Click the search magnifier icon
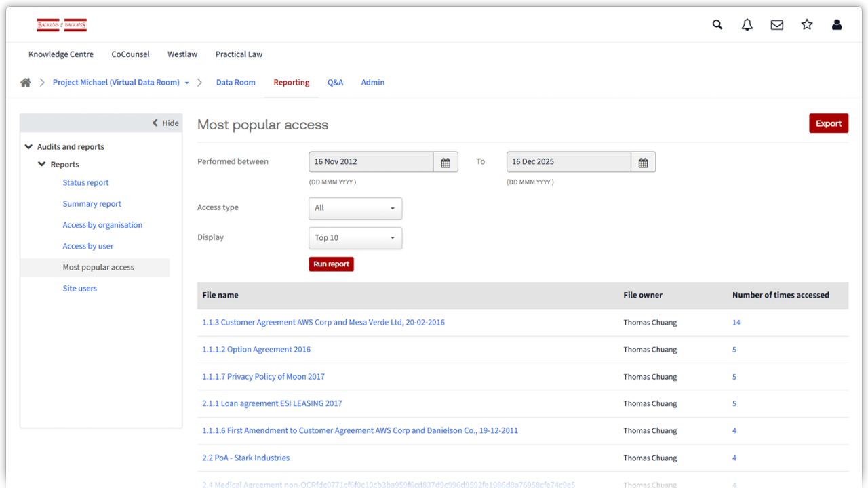868x488 pixels. [x=717, y=25]
